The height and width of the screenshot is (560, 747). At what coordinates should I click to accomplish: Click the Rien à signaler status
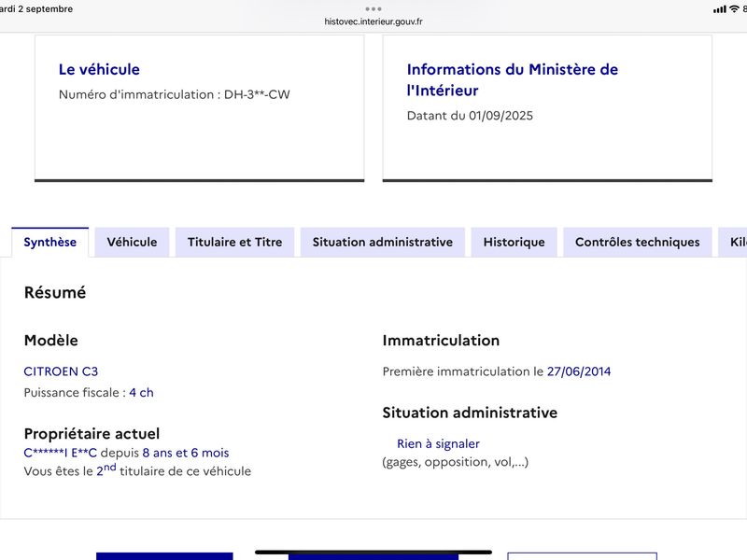point(438,444)
